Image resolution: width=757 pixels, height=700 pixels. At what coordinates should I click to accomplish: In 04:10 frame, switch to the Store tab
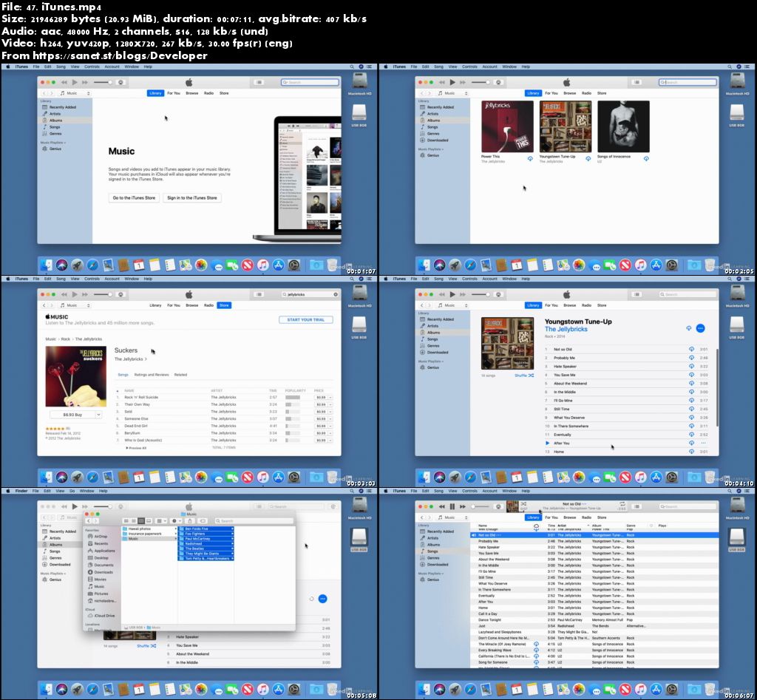pos(602,305)
